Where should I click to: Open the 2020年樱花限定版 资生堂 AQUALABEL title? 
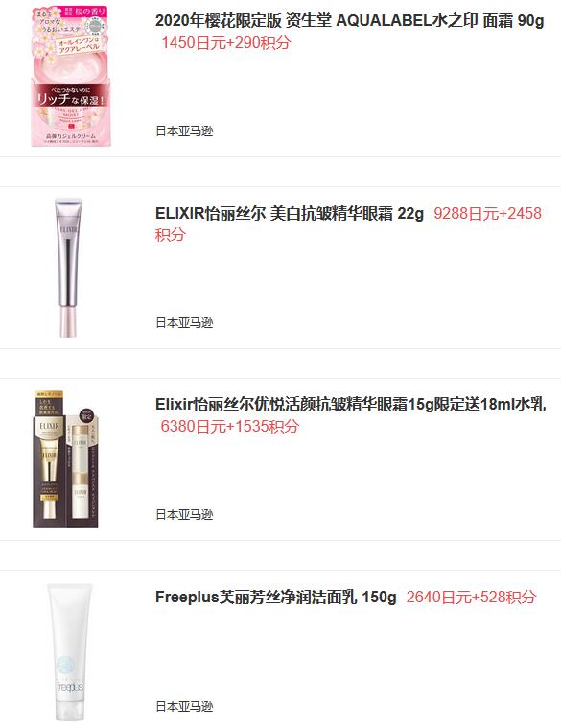(x=349, y=21)
